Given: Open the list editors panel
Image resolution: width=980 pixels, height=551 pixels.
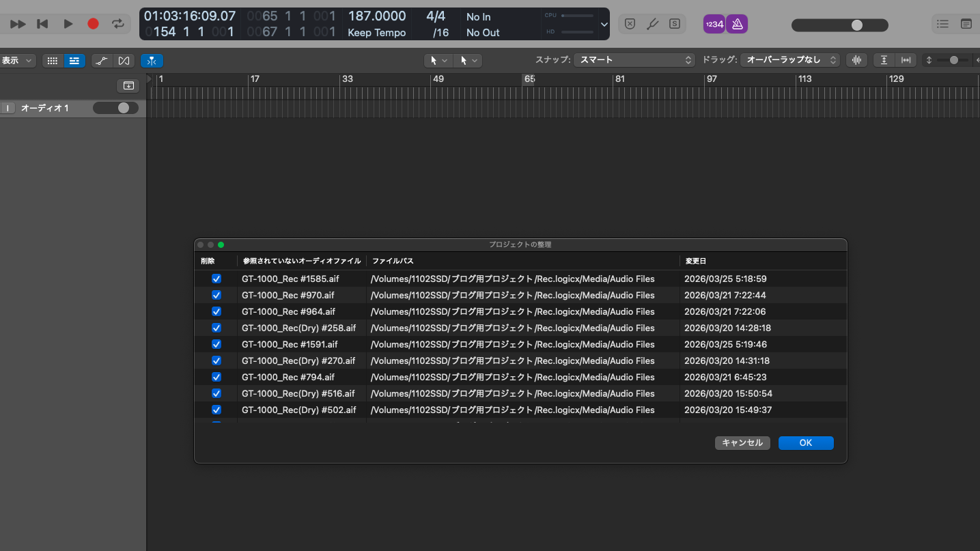Looking at the screenshot, I should 942,24.
